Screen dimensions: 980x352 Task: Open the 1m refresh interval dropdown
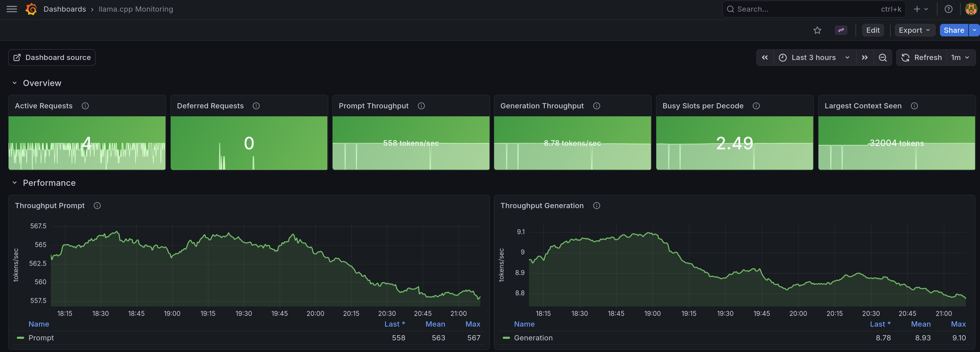pyautogui.click(x=960, y=58)
